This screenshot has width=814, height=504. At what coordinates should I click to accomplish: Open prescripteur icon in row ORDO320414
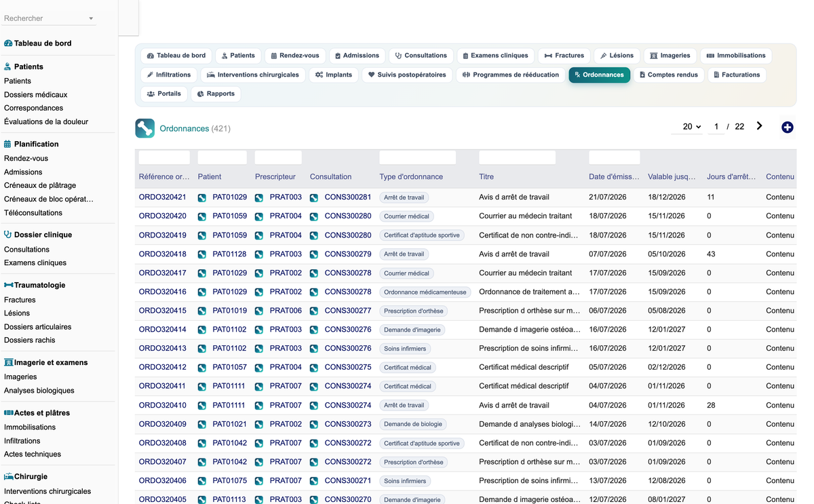(x=259, y=330)
